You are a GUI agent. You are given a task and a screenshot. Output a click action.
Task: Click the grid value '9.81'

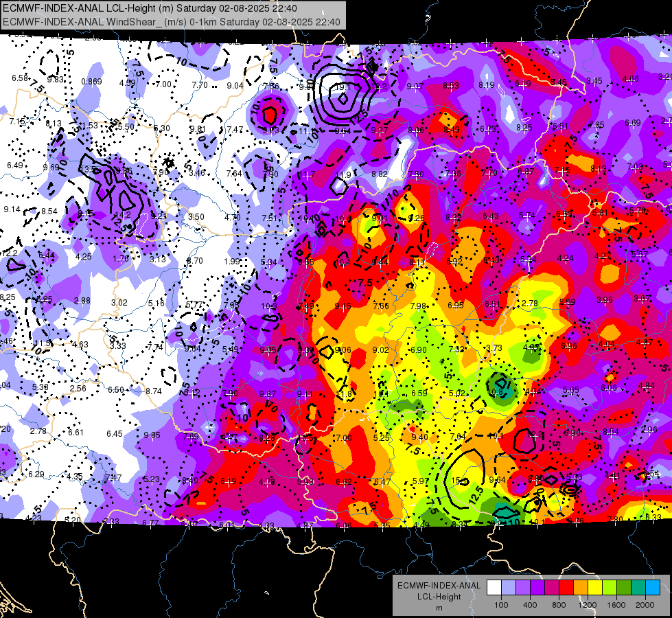198,129
